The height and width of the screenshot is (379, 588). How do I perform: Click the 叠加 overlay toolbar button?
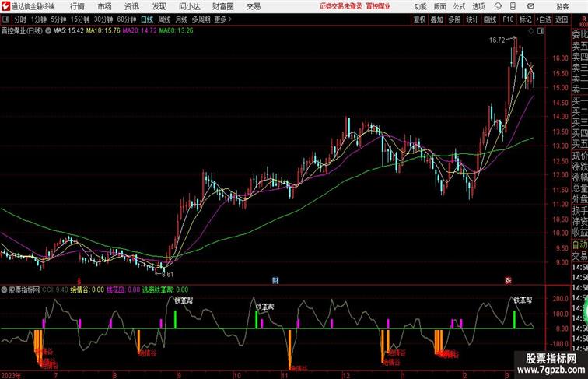(x=437, y=19)
